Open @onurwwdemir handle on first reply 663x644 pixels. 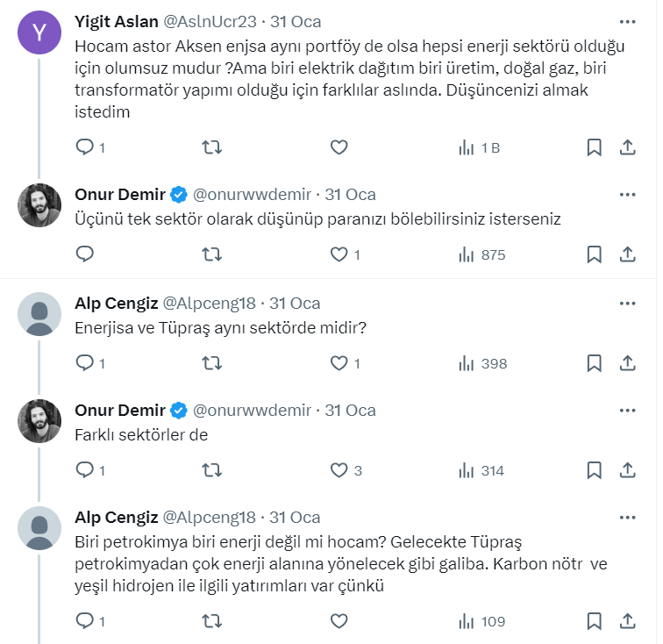coord(252,194)
